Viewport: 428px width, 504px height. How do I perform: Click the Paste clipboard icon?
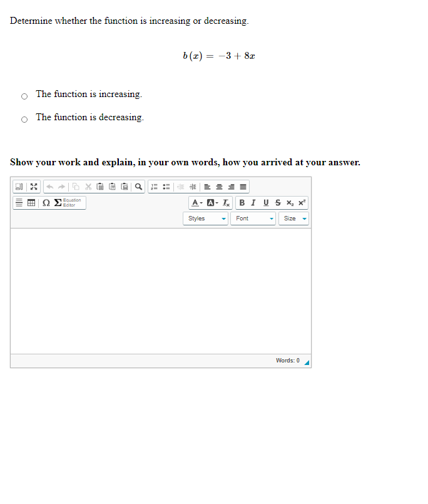point(100,187)
